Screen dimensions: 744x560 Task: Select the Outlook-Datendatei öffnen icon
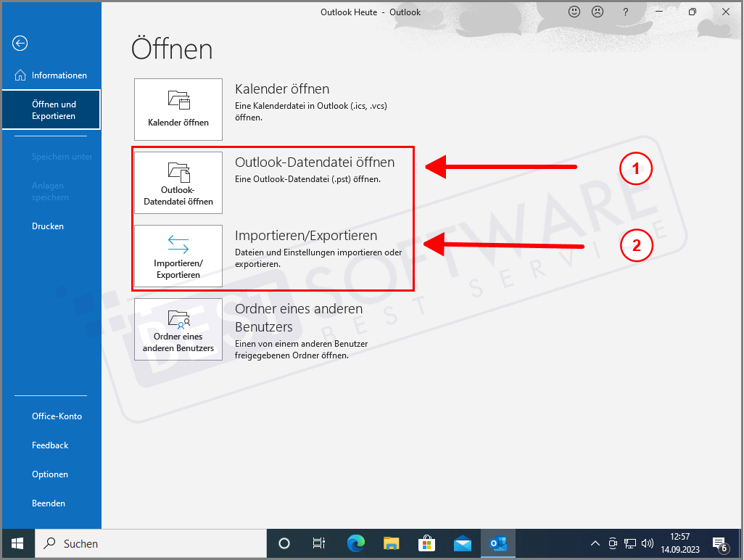tap(178, 183)
